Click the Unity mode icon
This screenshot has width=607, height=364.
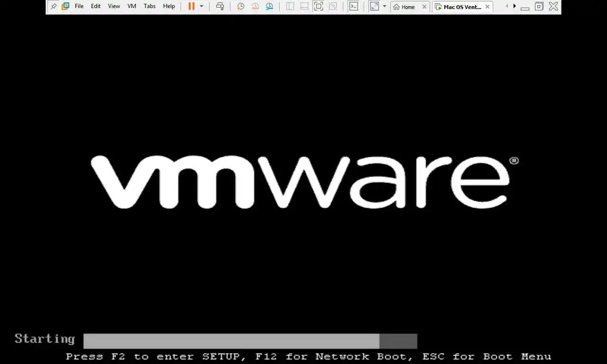click(333, 7)
